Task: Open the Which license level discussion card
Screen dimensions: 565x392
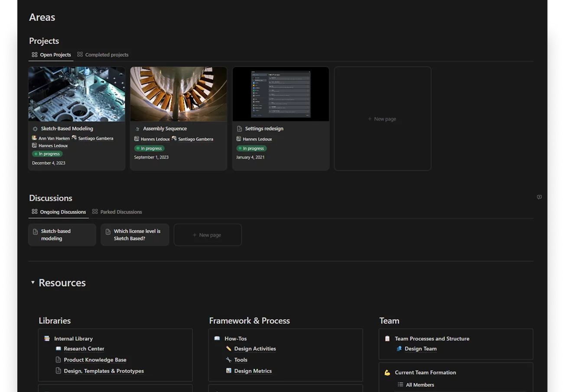Action: click(x=135, y=235)
